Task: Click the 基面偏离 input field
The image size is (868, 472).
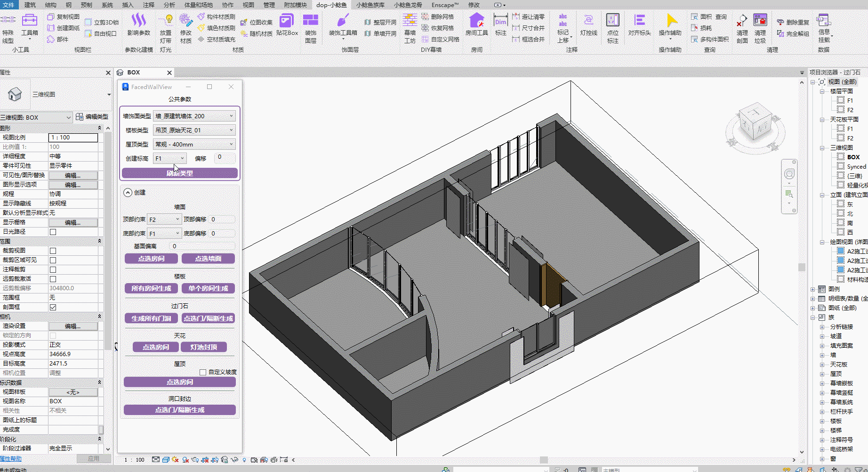Action: tap(202, 246)
